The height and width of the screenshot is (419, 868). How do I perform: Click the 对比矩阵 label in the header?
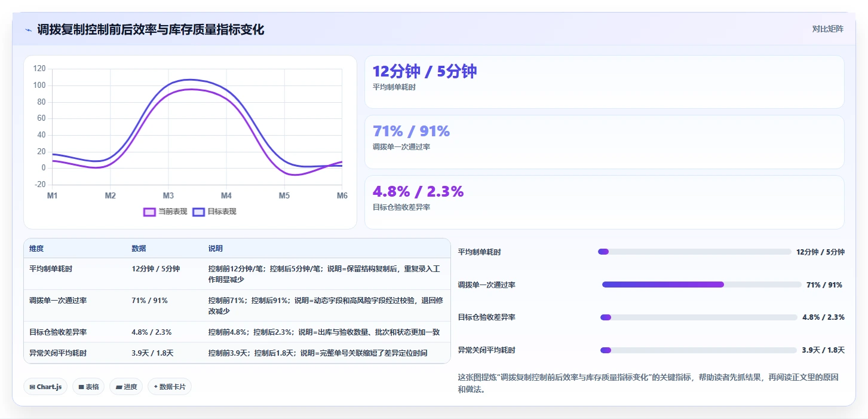tap(827, 29)
